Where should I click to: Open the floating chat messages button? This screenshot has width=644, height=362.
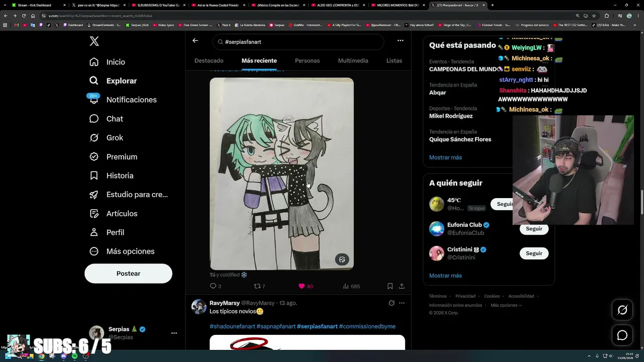(622, 335)
